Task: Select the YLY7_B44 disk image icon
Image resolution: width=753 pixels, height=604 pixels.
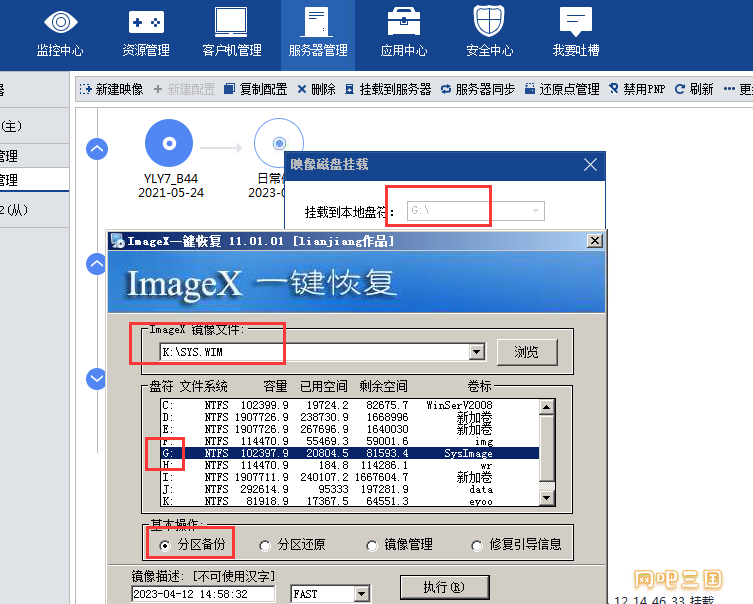Action: click(169, 143)
